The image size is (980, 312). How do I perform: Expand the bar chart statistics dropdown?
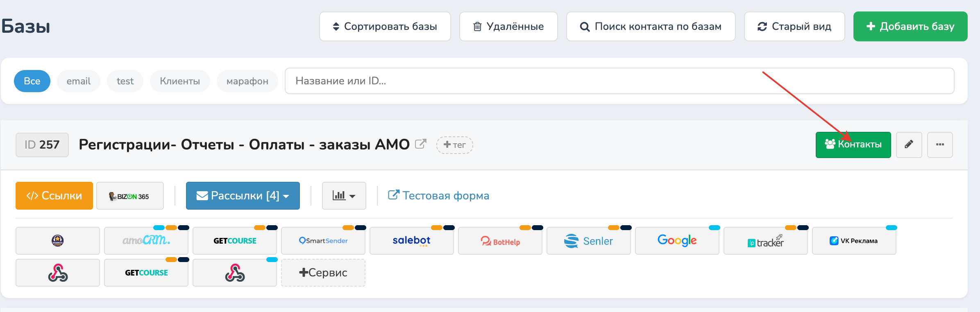click(344, 196)
